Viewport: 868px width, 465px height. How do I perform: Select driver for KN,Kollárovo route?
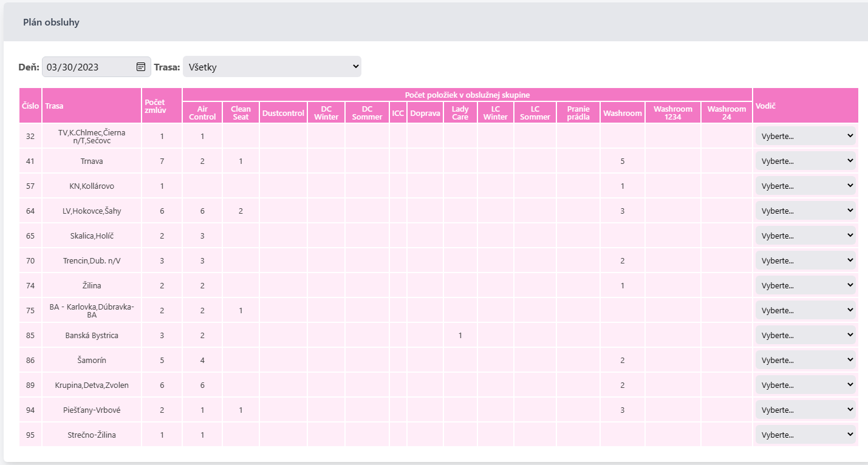point(805,186)
